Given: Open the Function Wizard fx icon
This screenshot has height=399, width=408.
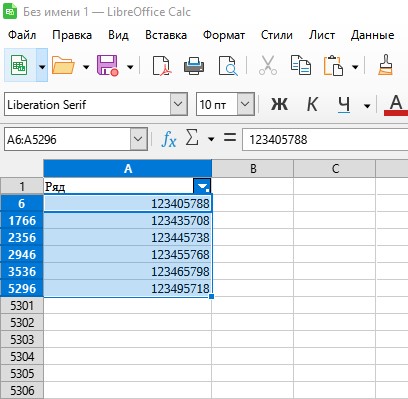Looking at the screenshot, I should click(169, 139).
